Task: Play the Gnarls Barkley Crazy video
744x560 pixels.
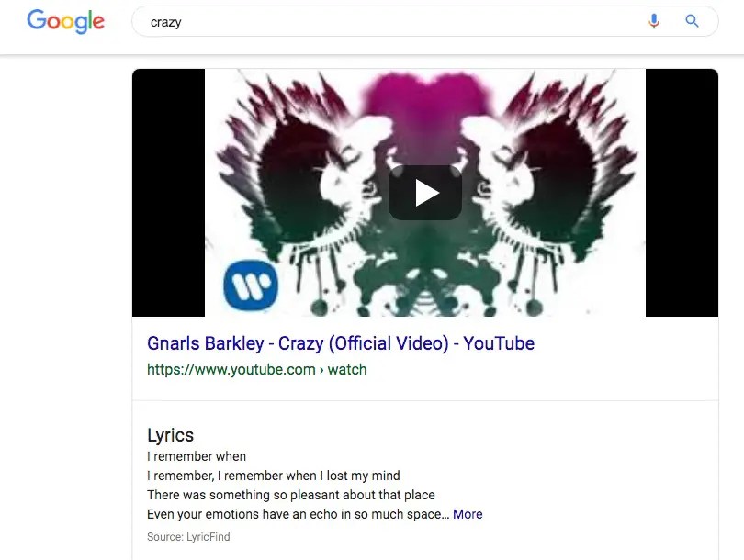Action: pos(424,193)
